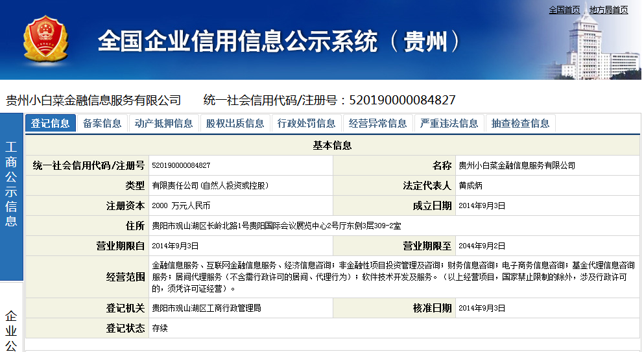Switch to 抽查检查信息 tab
Image resolution: width=644 pixels, height=352 pixels.
point(520,123)
